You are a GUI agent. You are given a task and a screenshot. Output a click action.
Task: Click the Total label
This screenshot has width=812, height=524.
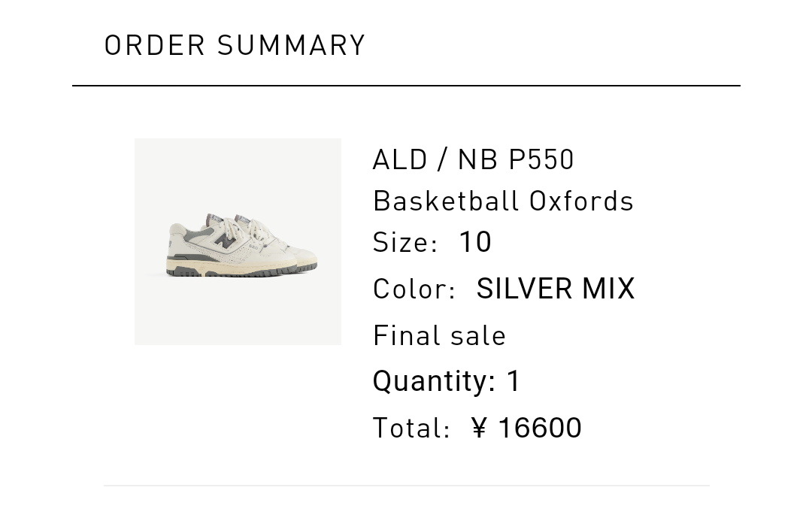(x=411, y=429)
